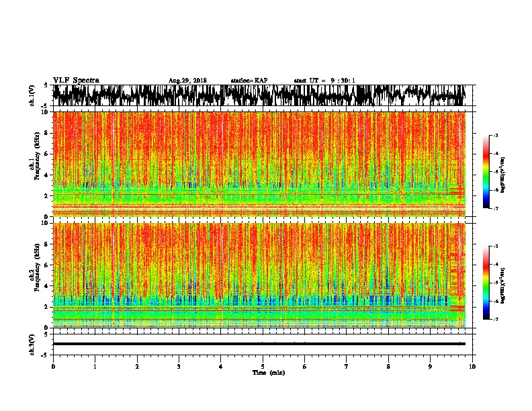Click the '5' tick on ch.1(V) axis
Viewport: 532px width, 411px height.
coord(46,85)
